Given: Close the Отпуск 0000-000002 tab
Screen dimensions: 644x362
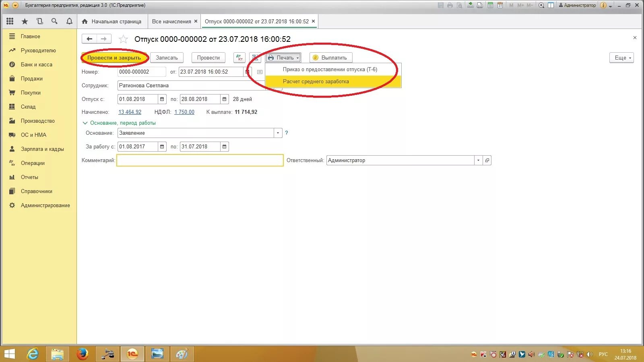Looking at the screenshot, I should (x=313, y=21).
